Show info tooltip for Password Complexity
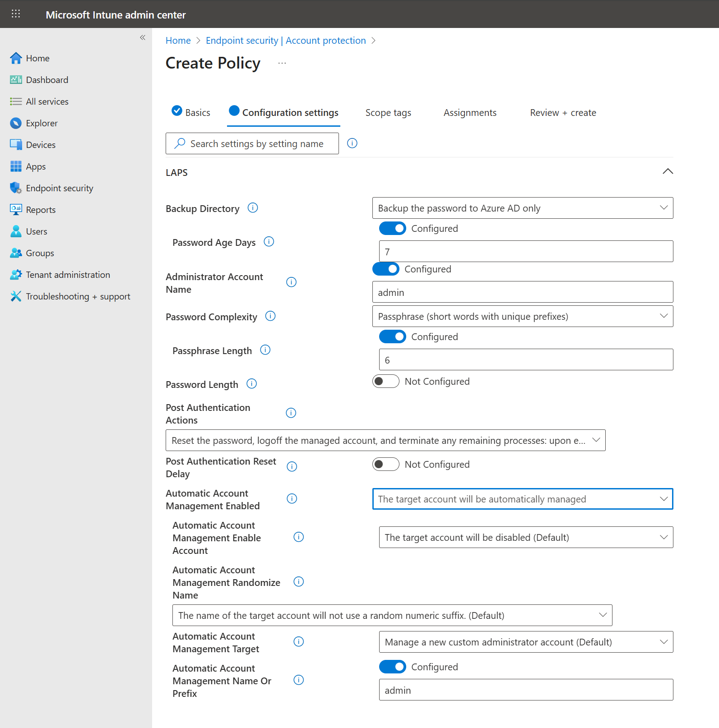 270,316
